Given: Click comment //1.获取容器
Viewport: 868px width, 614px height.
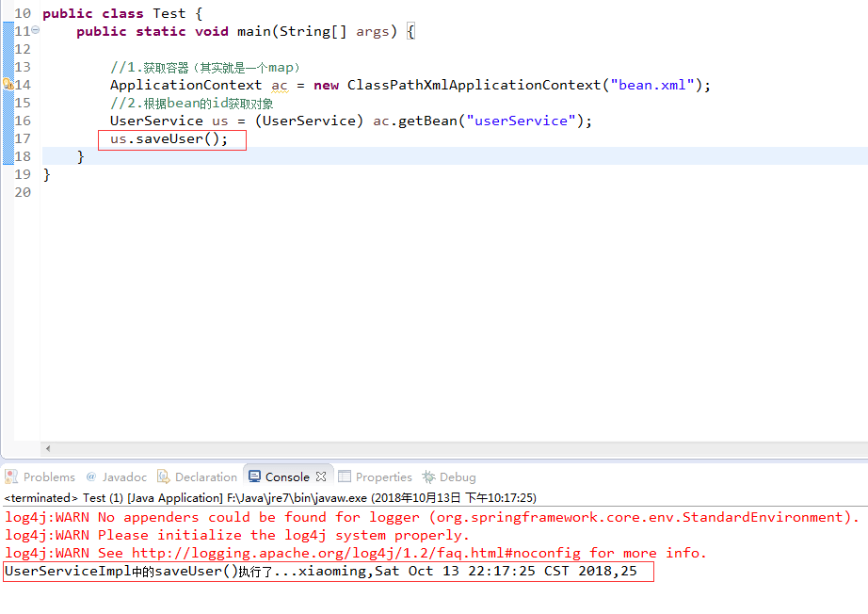Looking at the screenshot, I should pyautogui.click(x=205, y=68).
